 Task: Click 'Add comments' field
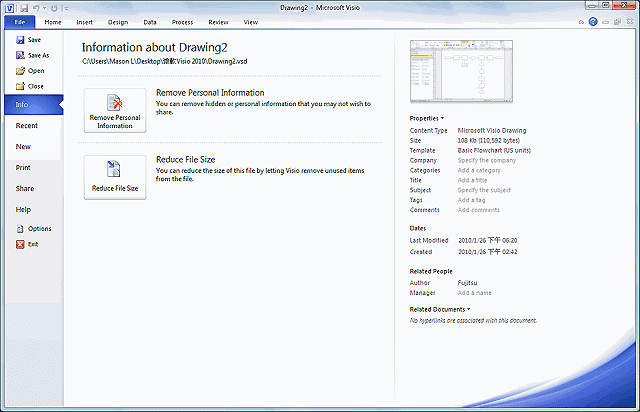point(478,210)
